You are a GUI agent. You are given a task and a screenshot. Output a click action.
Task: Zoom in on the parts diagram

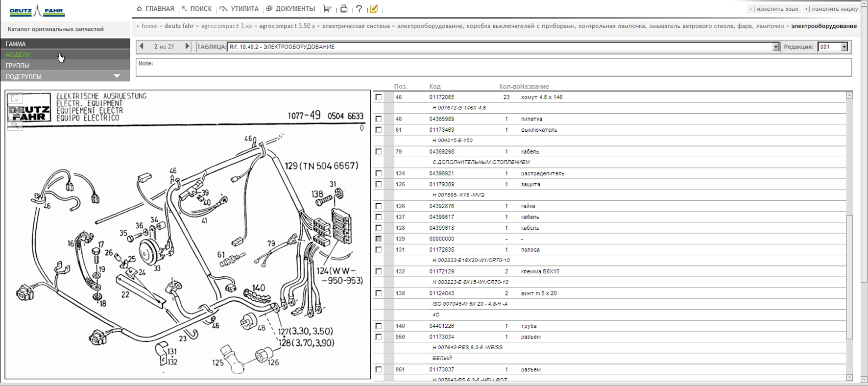[14, 110]
